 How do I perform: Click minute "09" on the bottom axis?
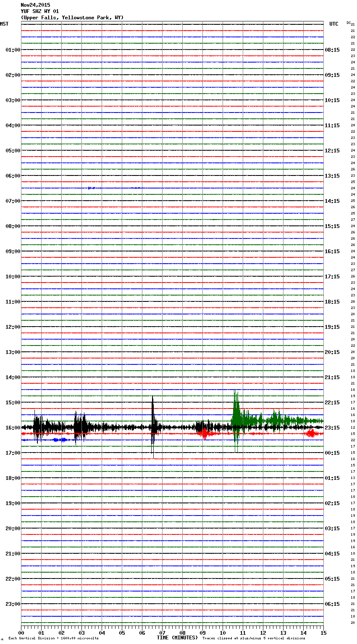coord(202,633)
